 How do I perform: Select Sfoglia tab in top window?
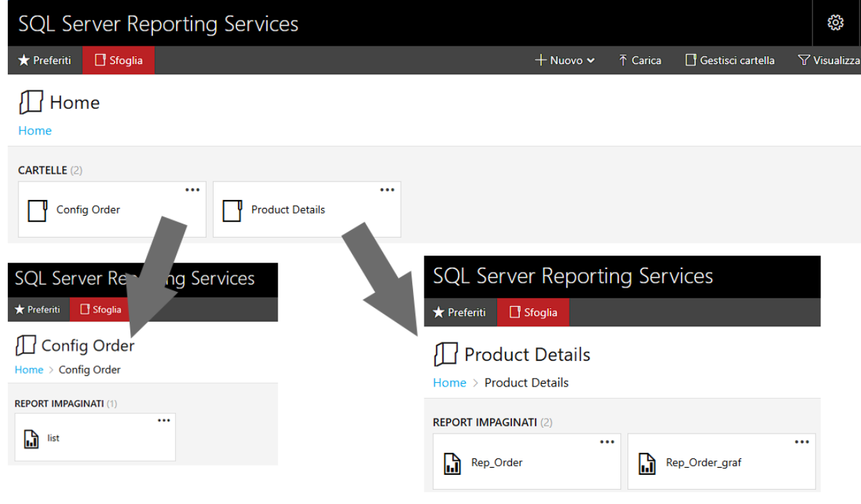click(x=119, y=61)
